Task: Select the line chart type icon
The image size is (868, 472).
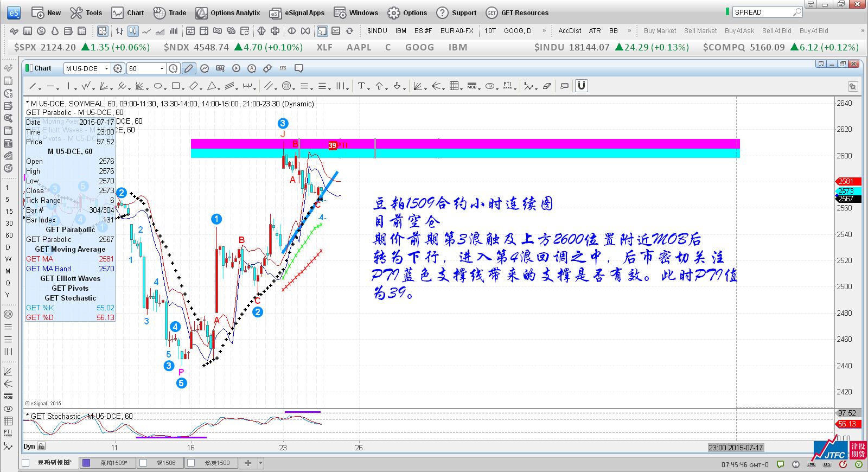Action: click(146, 31)
